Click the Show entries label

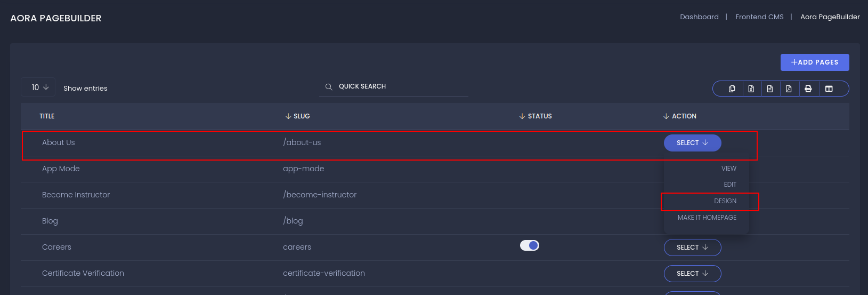(85, 89)
